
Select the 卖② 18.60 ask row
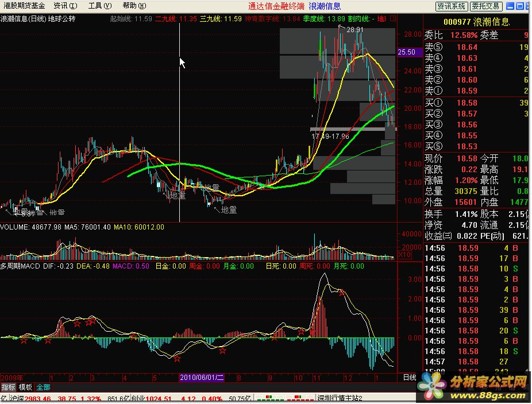coord(476,80)
